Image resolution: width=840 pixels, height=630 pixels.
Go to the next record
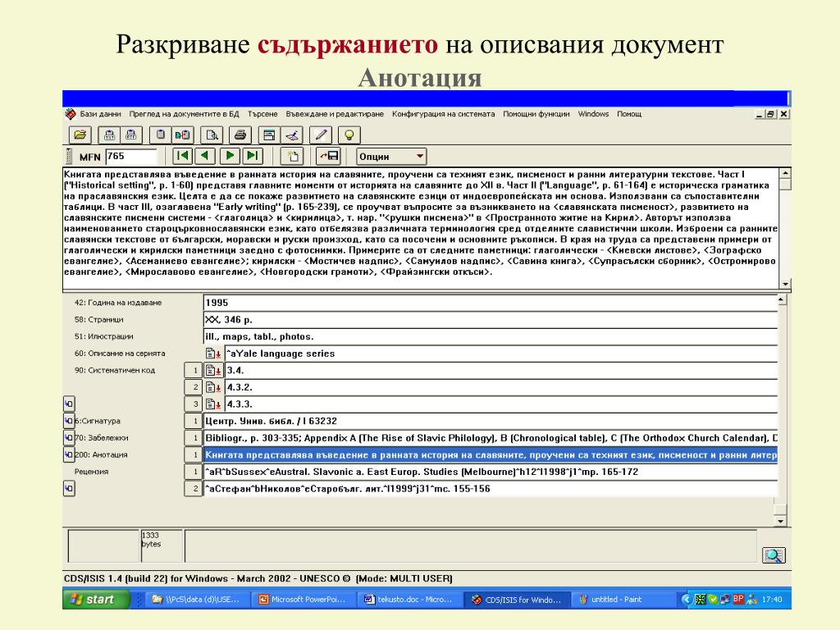pyautogui.click(x=230, y=156)
